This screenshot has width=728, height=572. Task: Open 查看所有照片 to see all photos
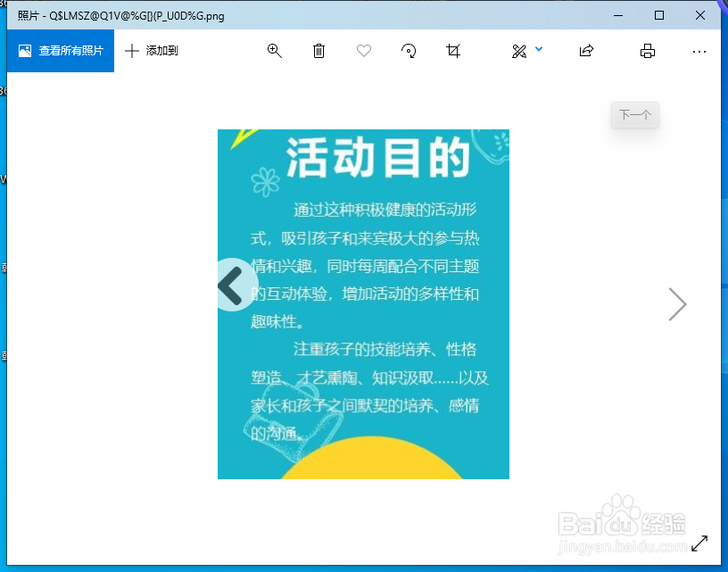coord(61,51)
